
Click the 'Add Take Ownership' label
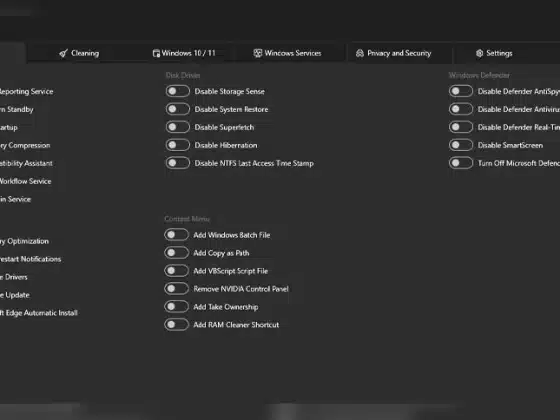[x=226, y=307]
